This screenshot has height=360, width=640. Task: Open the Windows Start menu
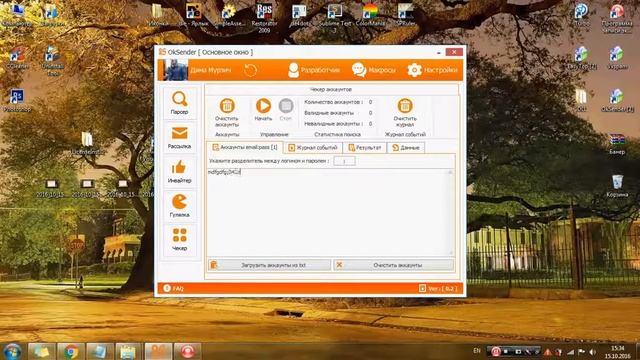(x=12, y=351)
